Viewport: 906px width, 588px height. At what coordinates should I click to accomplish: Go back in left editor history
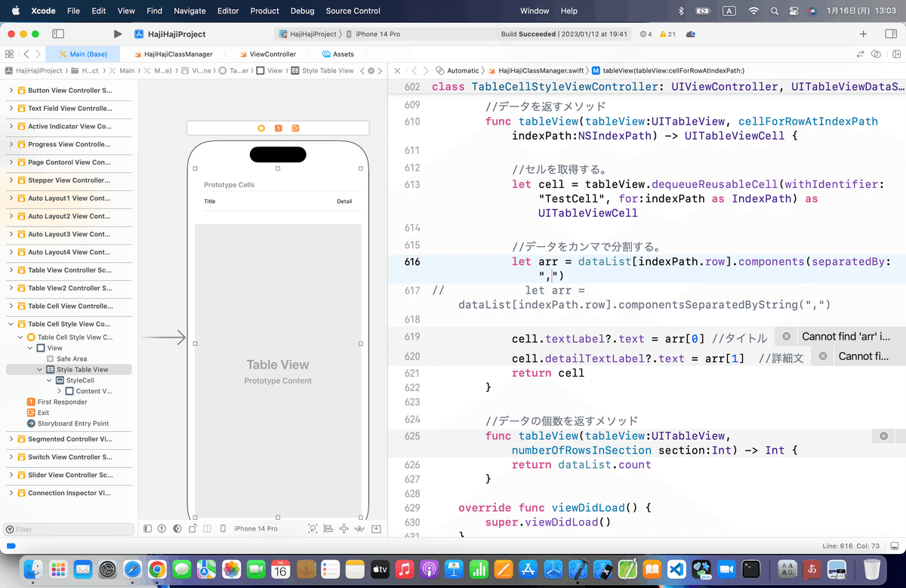pyautogui.click(x=26, y=54)
